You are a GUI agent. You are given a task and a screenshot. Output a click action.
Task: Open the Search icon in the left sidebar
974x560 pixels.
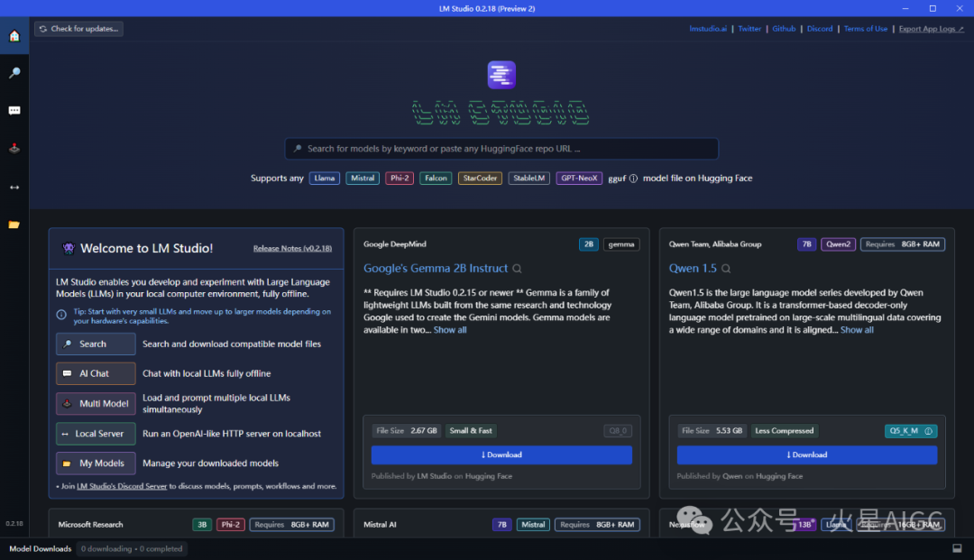click(14, 73)
